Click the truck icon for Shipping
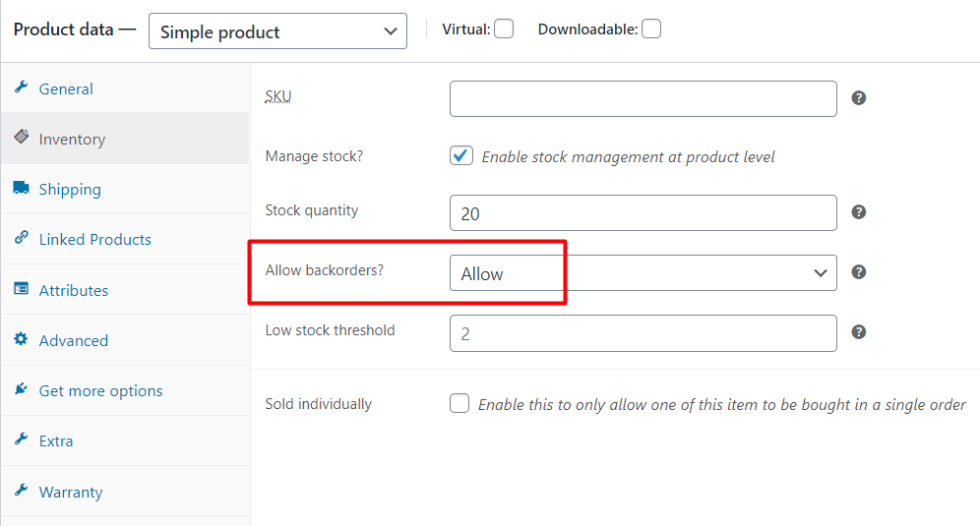Screen dimensions: 980x526 (22, 188)
